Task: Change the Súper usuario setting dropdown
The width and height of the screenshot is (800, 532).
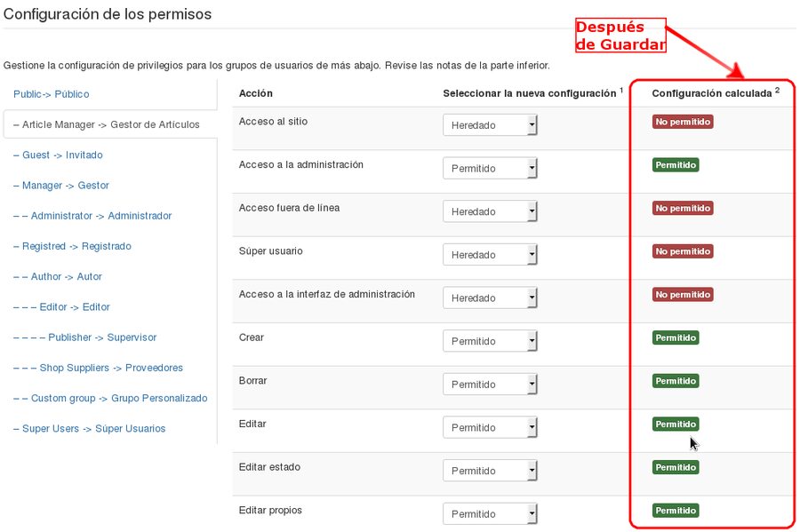Action: tap(491, 255)
